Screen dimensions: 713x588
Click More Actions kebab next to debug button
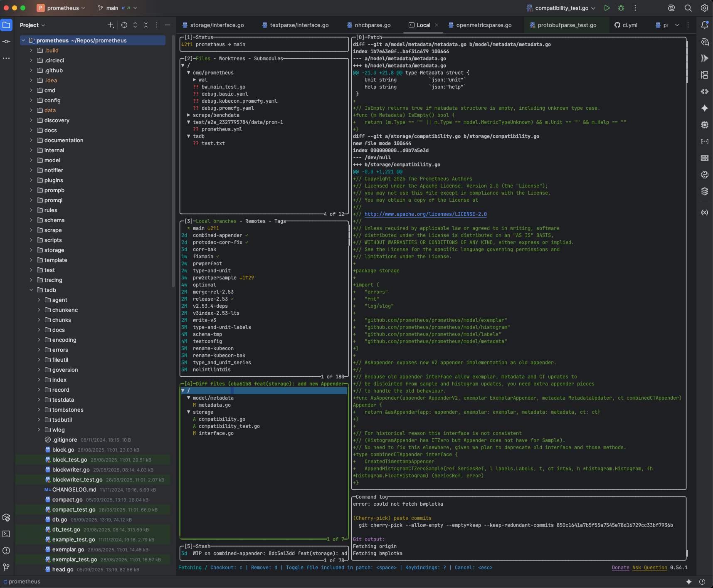point(635,7)
